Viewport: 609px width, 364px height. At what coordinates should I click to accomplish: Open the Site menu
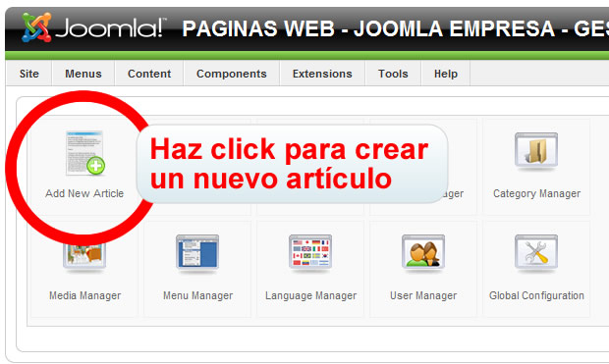point(29,74)
